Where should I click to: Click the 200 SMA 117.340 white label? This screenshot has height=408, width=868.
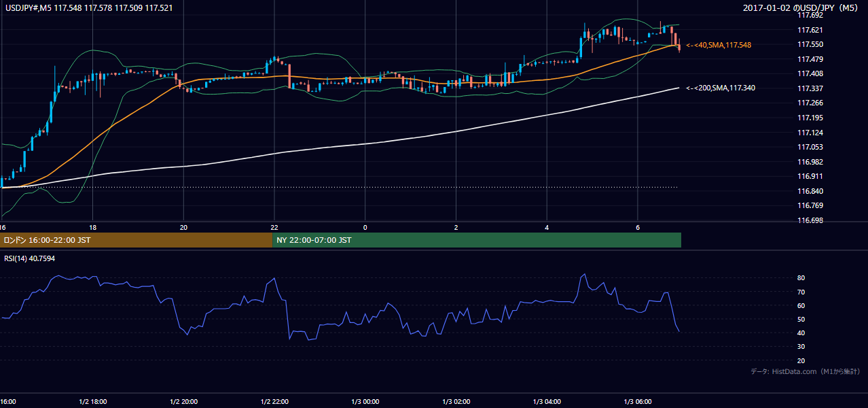click(720, 88)
